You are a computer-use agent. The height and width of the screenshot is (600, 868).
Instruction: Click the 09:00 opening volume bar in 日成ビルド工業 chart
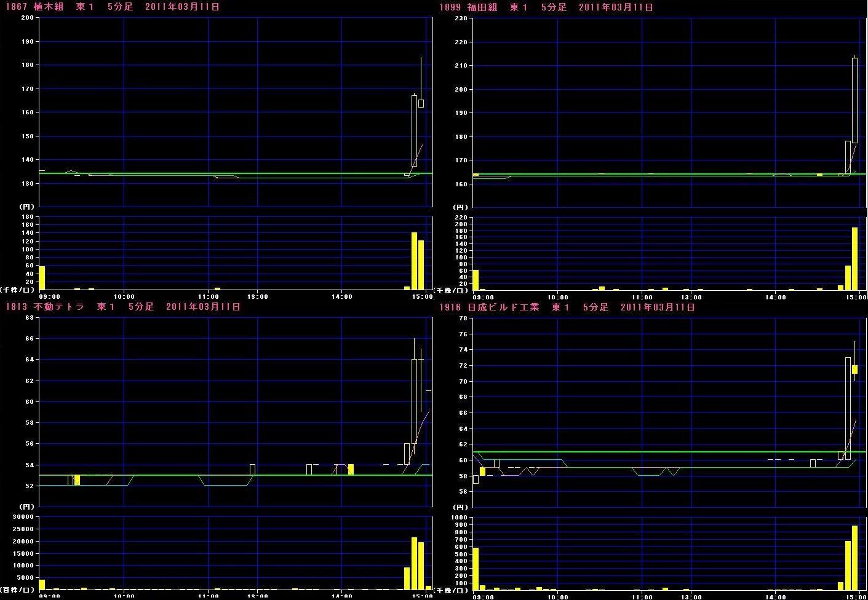pyautogui.click(x=476, y=569)
